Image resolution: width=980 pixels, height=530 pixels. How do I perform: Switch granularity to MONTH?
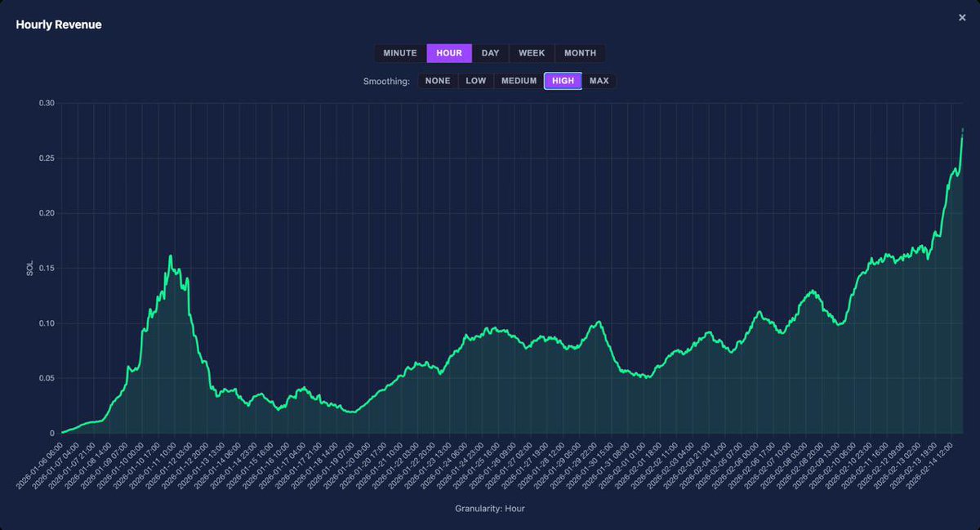pos(580,53)
